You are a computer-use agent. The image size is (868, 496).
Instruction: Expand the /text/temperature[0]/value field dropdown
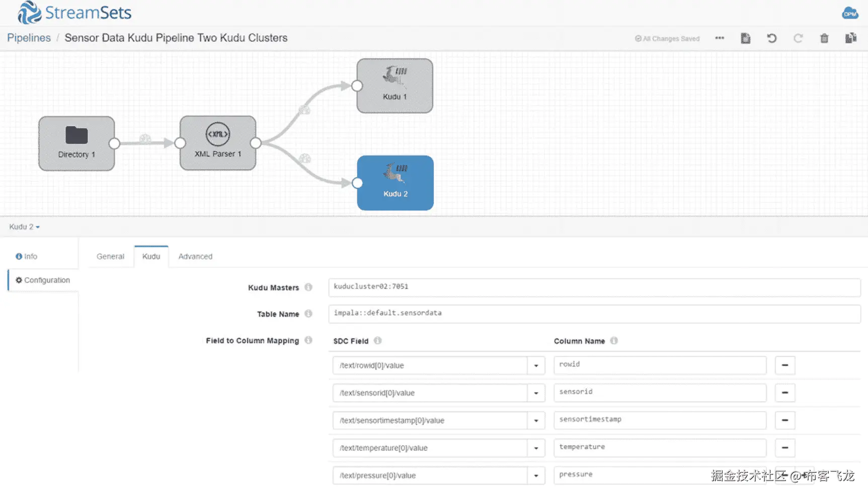[536, 448]
